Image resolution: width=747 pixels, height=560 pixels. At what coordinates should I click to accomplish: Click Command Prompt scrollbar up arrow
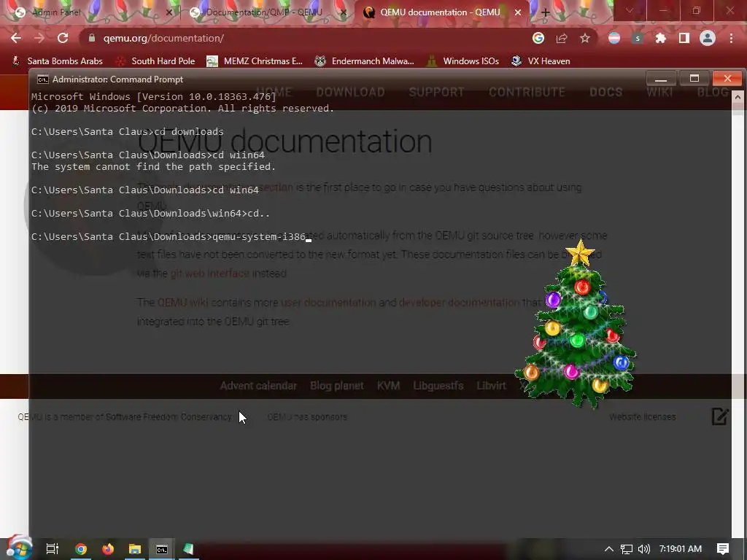738,97
